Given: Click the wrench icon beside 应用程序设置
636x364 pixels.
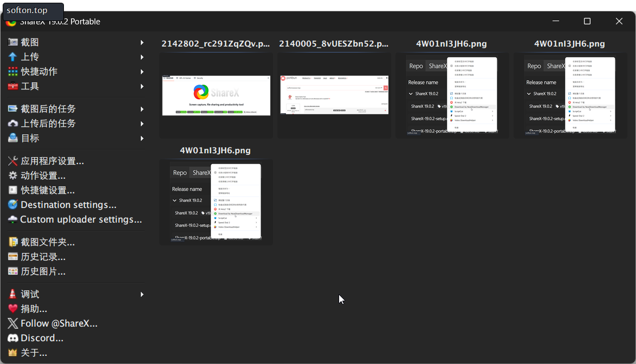Looking at the screenshot, I should 13,161.
